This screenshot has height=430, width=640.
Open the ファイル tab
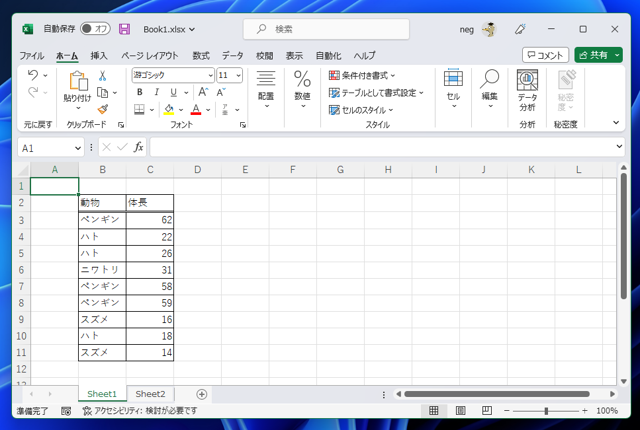pyautogui.click(x=32, y=55)
